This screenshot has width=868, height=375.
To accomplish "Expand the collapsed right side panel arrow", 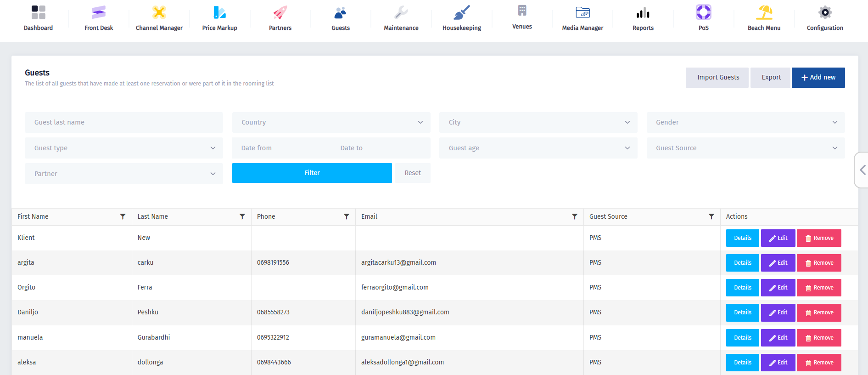I will [x=862, y=170].
